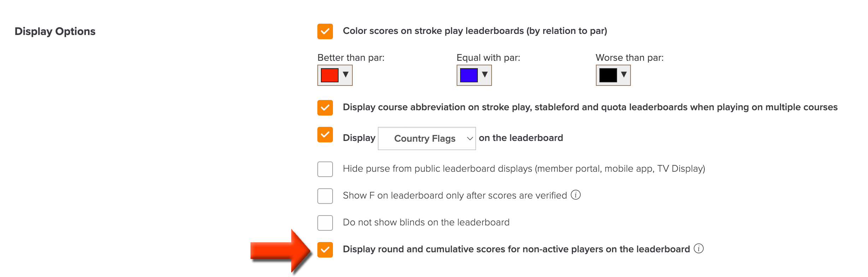Enable Do not show blinds on leaderboard
This screenshot has width=868, height=277.
(325, 223)
